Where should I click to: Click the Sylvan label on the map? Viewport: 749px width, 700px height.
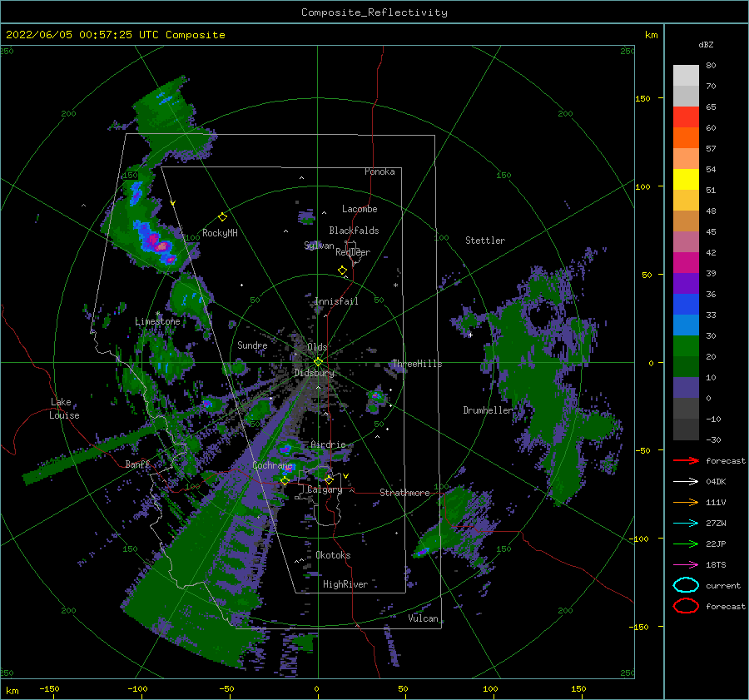coord(319,246)
